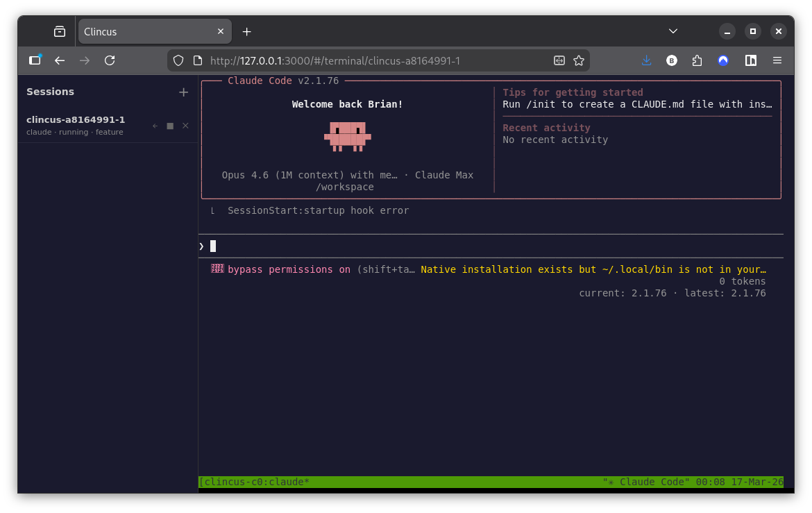Click the '0 tokens' counter
This screenshot has width=812, height=513.
click(742, 281)
